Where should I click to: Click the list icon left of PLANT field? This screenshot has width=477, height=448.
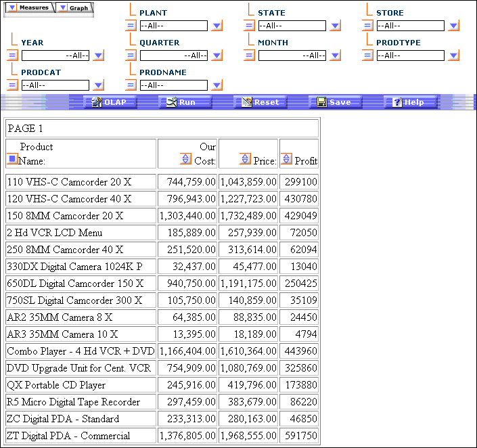tap(131, 26)
